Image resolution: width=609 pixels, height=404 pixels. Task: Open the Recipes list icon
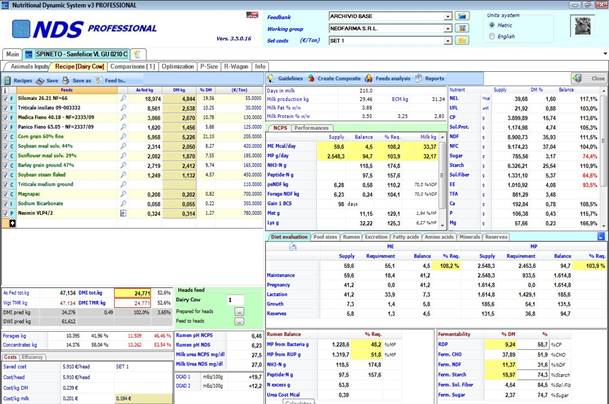[x=7, y=80]
